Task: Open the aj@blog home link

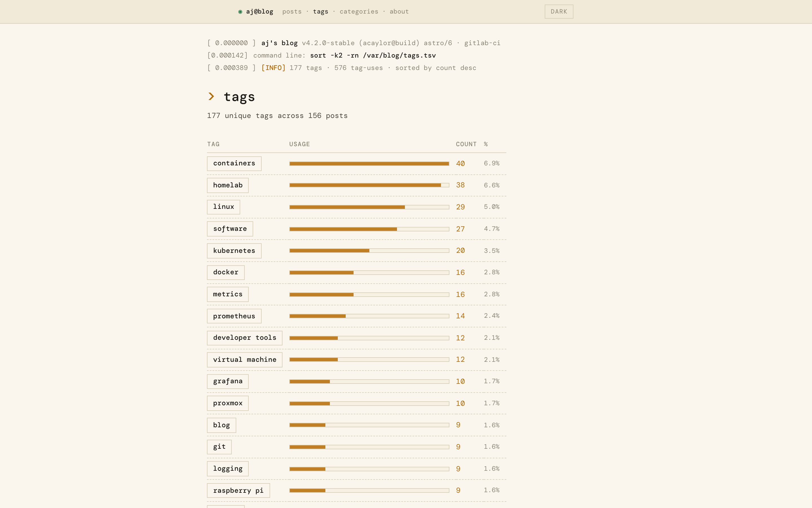Action: tap(259, 12)
